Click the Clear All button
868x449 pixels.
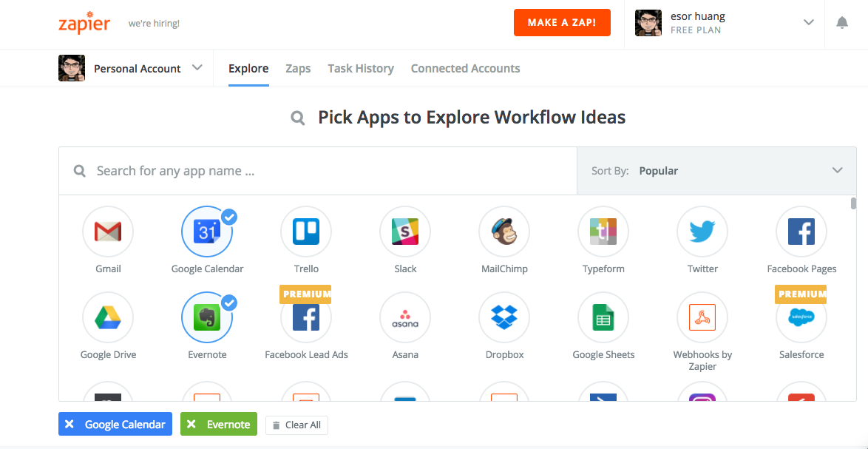[296, 425]
